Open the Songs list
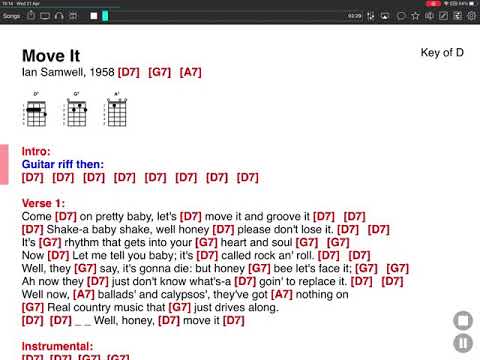480x360 pixels. coord(11,16)
